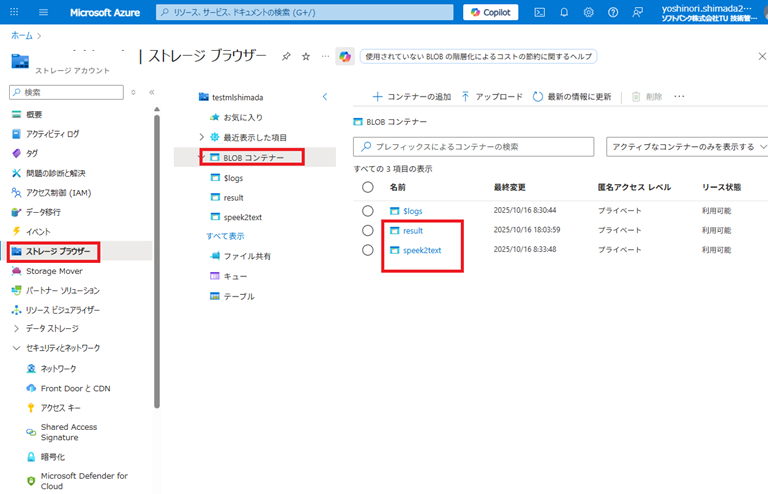Click the help question mark icon
The image size is (768, 494).
click(x=612, y=13)
